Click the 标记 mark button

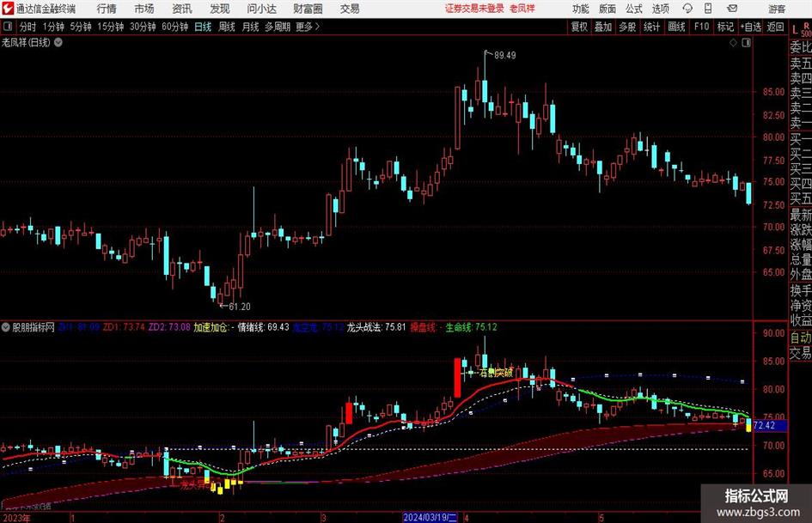coord(725,27)
